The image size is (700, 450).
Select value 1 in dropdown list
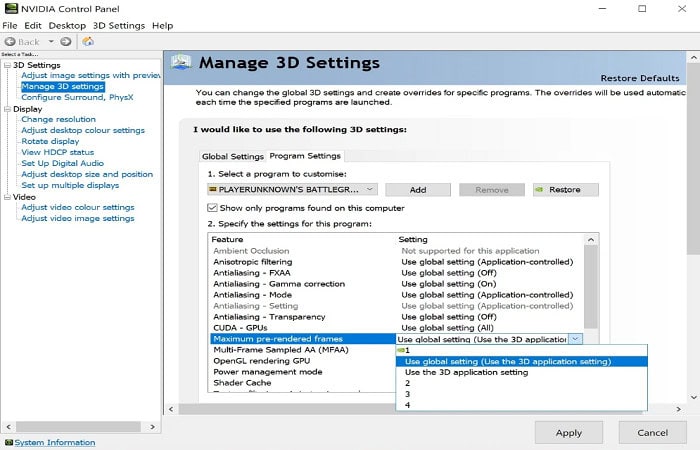(521, 350)
